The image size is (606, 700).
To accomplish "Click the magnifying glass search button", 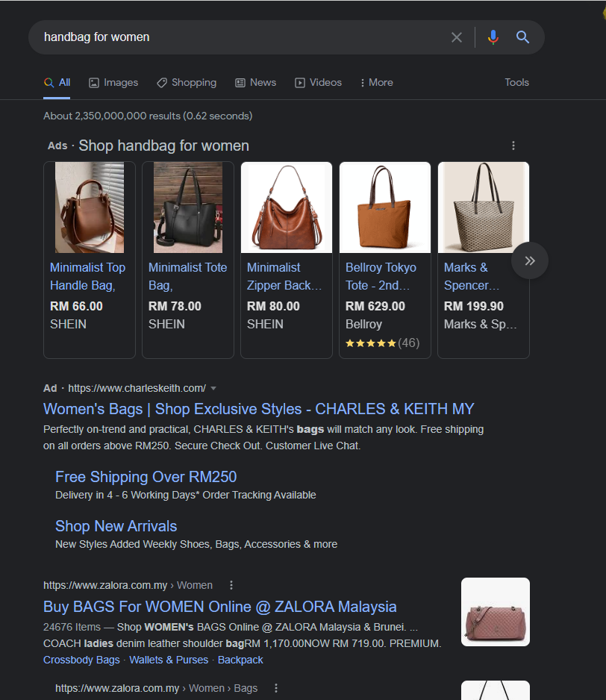I will click(523, 37).
